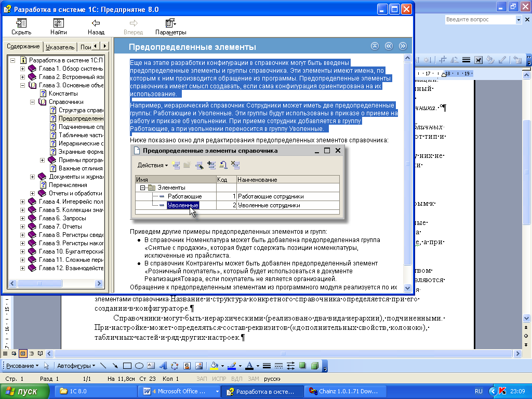Click the disabled Вперед forward arrow icon
532x399 pixels.
coord(134,23)
